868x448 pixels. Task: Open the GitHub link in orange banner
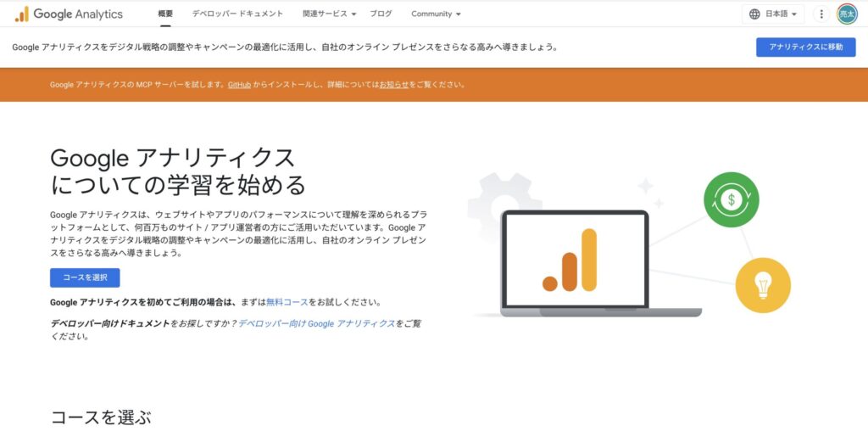239,85
